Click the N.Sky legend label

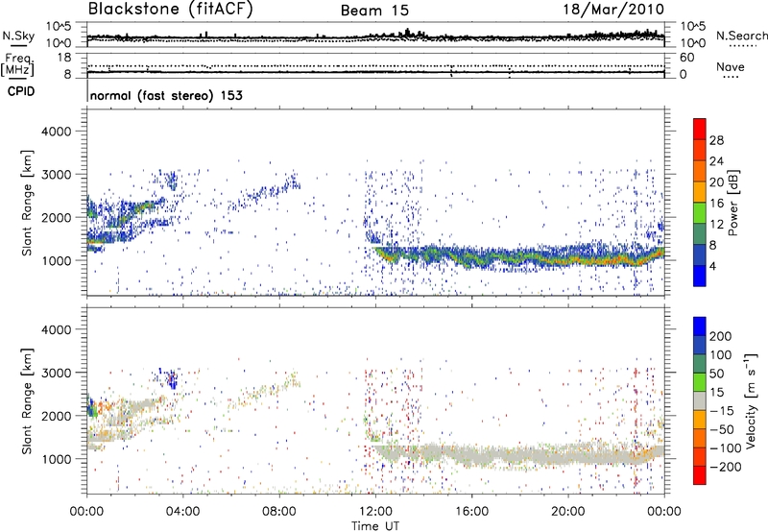click(x=18, y=36)
